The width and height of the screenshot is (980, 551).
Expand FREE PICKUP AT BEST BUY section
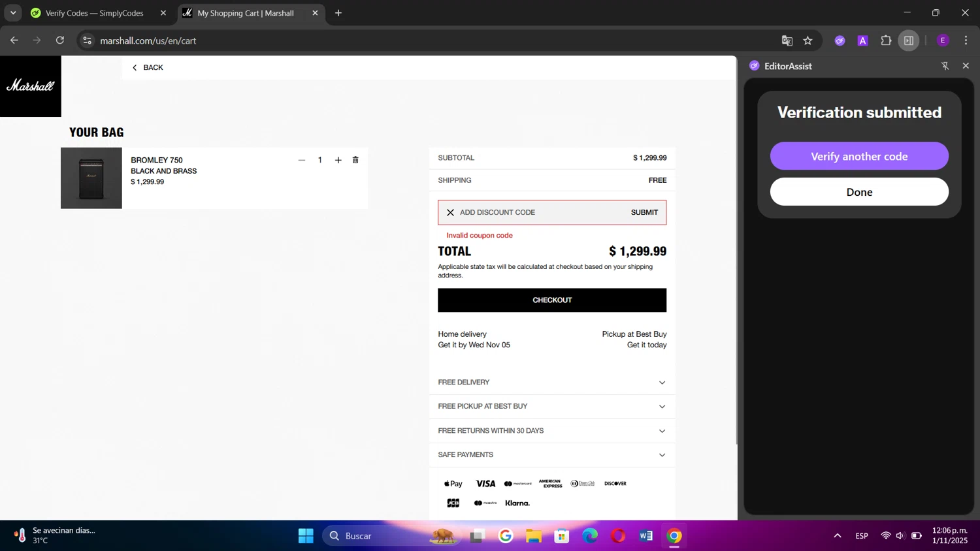(x=552, y=407)
